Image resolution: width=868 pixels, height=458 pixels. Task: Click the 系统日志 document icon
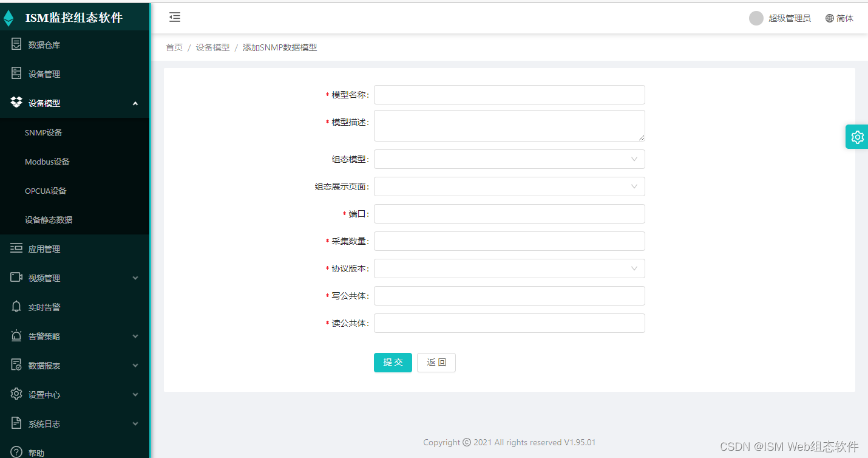tap(16, 423)
